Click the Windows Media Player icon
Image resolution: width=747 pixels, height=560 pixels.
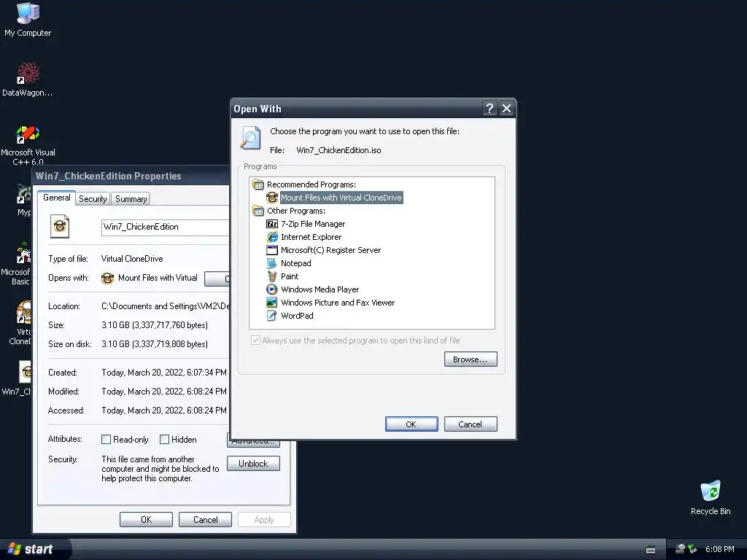point(272,289)
